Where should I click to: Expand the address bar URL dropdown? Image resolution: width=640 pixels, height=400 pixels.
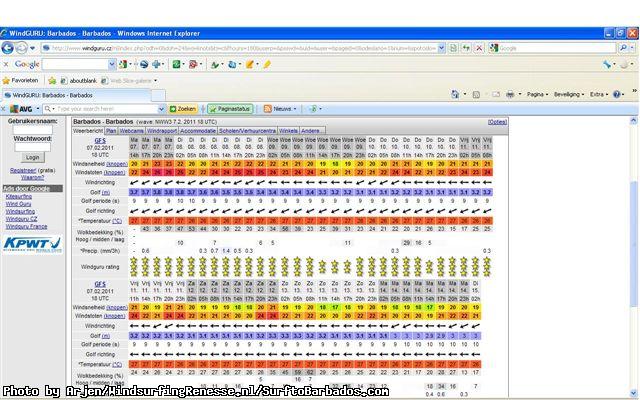point(442,47)
